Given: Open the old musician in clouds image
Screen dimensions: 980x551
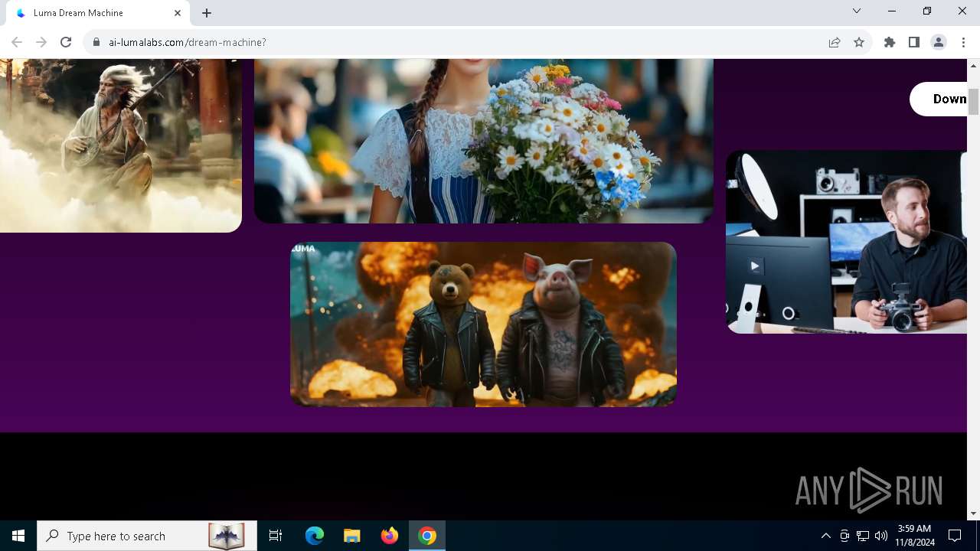Looking at the screenshot, I should point(121,145).
